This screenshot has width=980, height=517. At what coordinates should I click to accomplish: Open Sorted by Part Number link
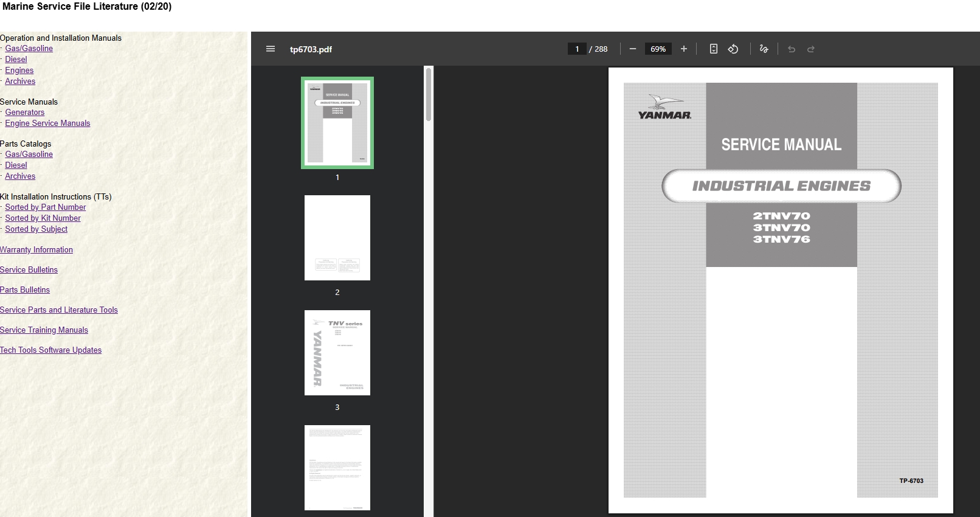tap(46, 207)
